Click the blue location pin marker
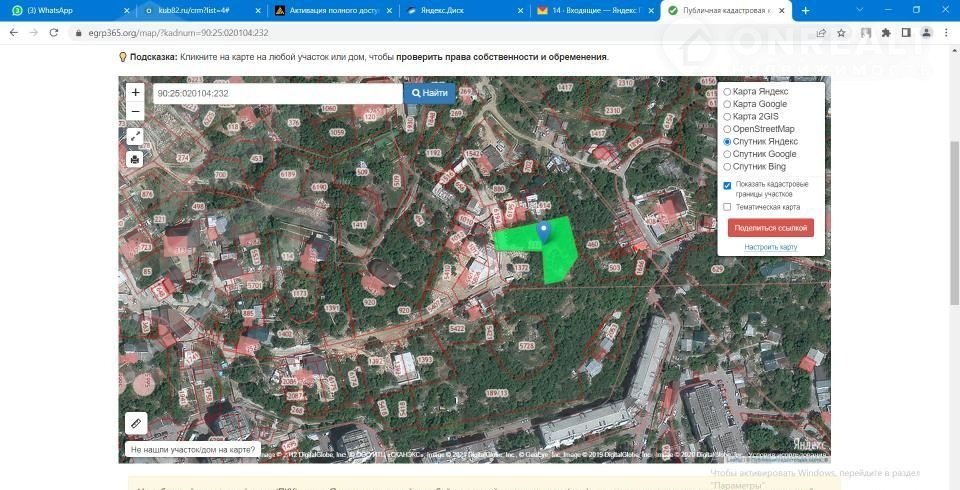 543,232
